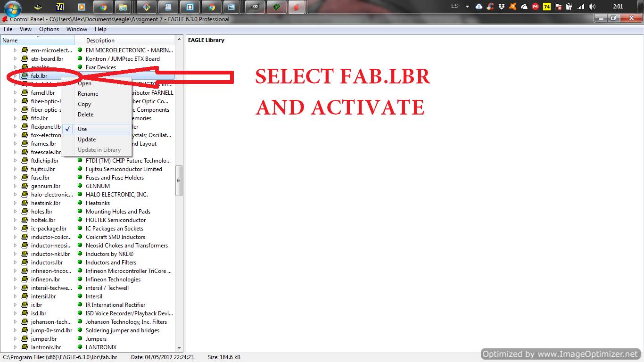Open the first Chrome taskbar icon
The width and height of the screenshot is (644, 362).
[x=103, y=7]
